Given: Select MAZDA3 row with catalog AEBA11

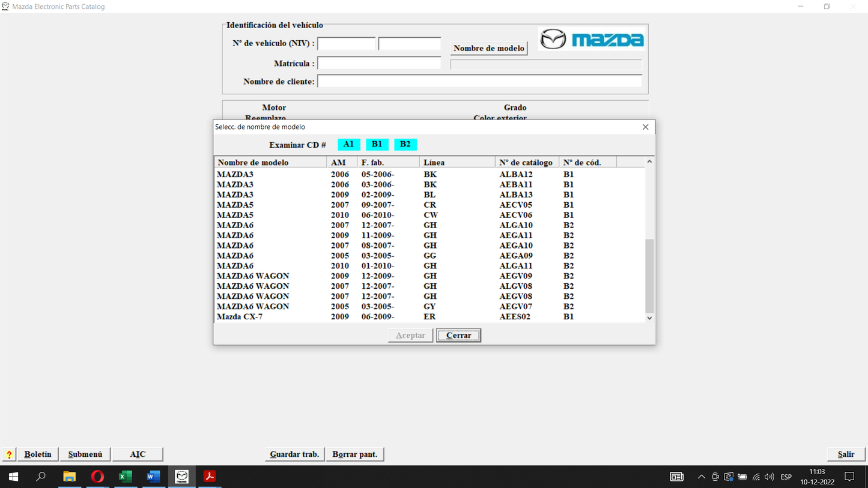Looking at the screenshot, I should click(429, 185).
